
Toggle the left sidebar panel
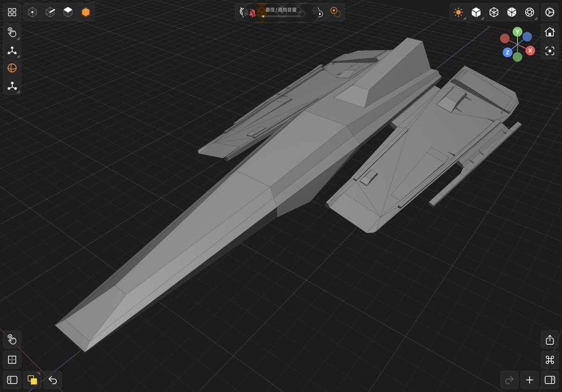[12, 380]
